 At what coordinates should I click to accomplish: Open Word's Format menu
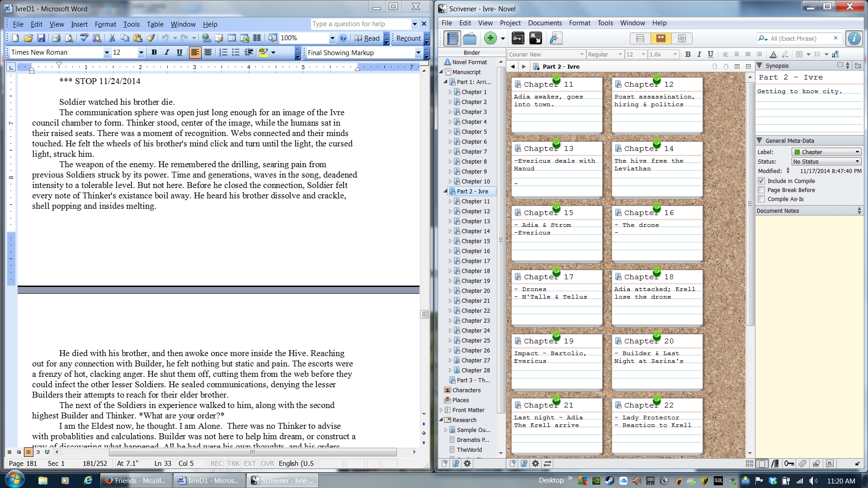click(105, 24)
